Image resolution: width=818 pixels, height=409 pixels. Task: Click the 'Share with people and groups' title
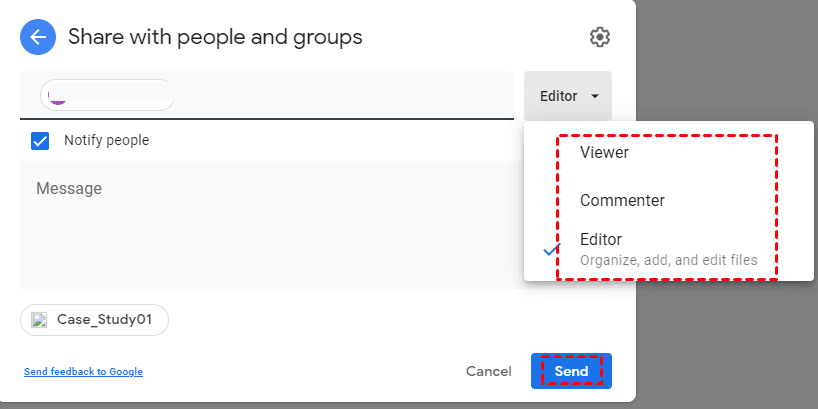point(215,38)
